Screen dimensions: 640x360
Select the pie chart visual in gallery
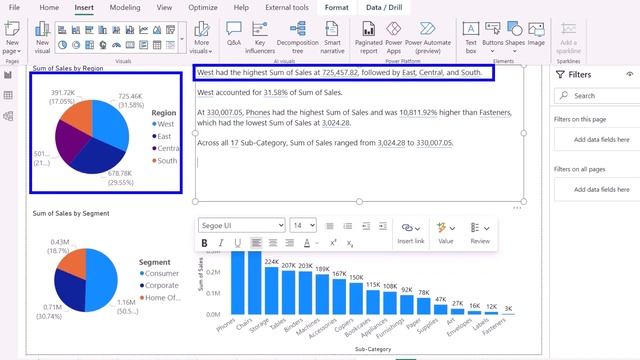(62, 45)
